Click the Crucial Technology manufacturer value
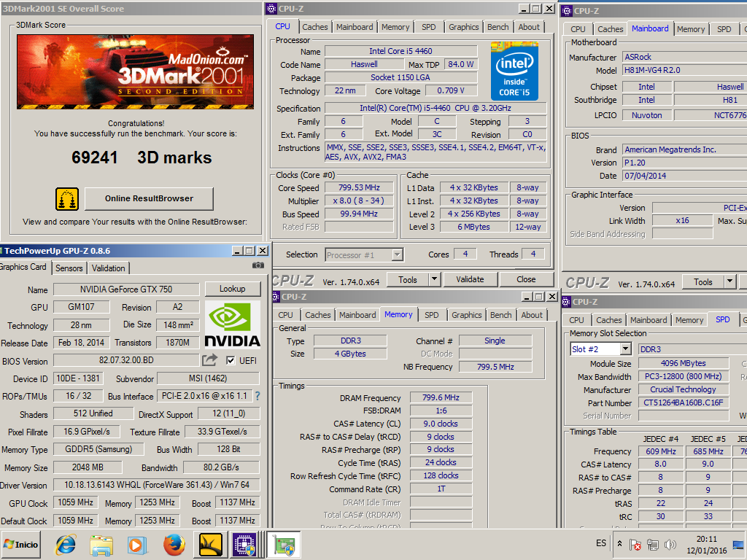The height and width of the screenshot is (560, 747). point(683,389)
